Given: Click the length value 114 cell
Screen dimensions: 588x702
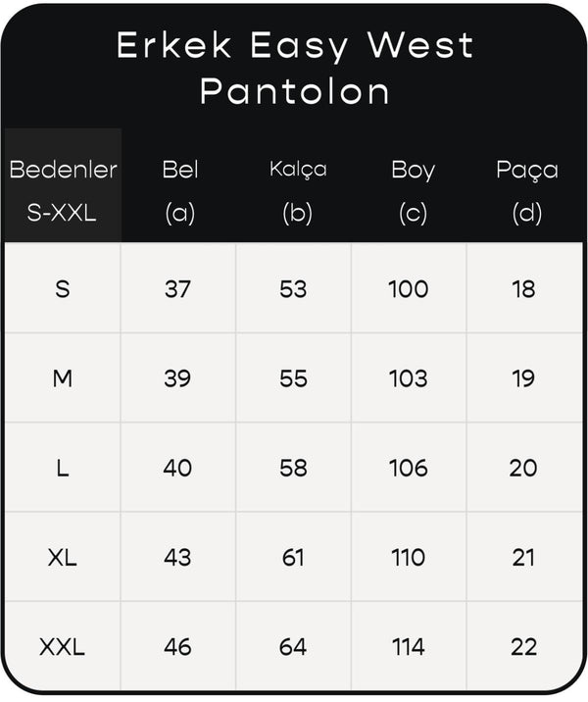Looking at the screenshot, I should click(409, 646).
